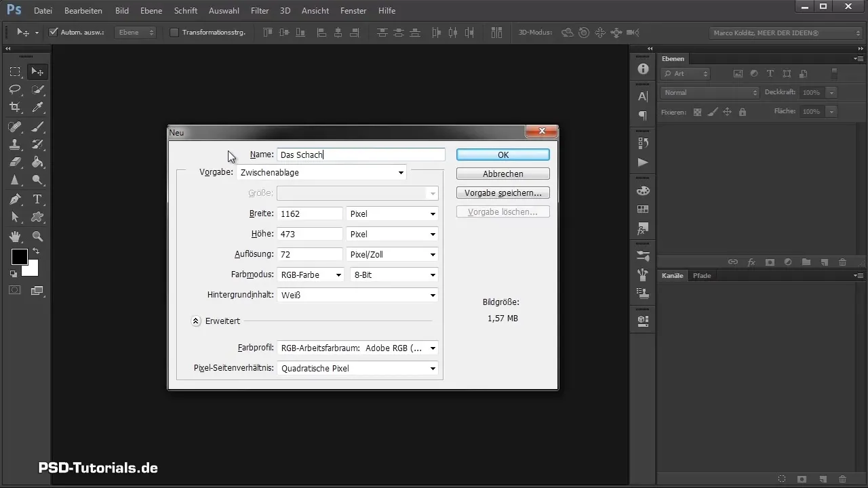
Task: Open the Breite unit dropdown
Action: (x=392, y=213)
